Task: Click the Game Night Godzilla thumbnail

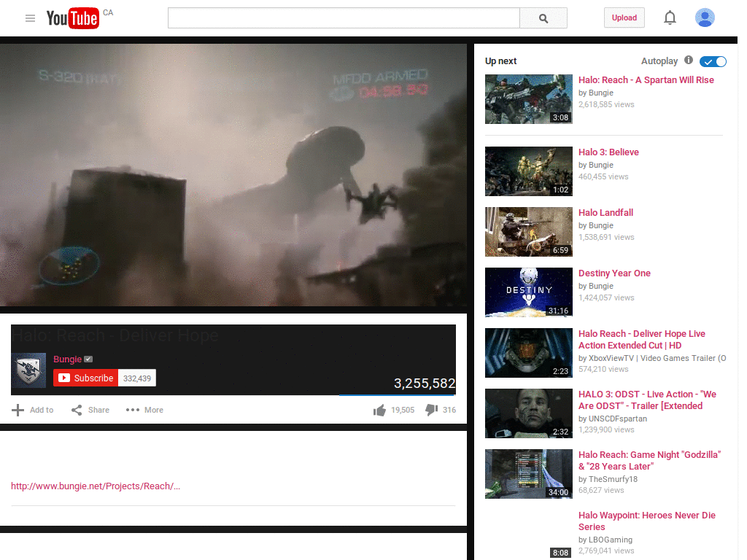Action: 529,474
